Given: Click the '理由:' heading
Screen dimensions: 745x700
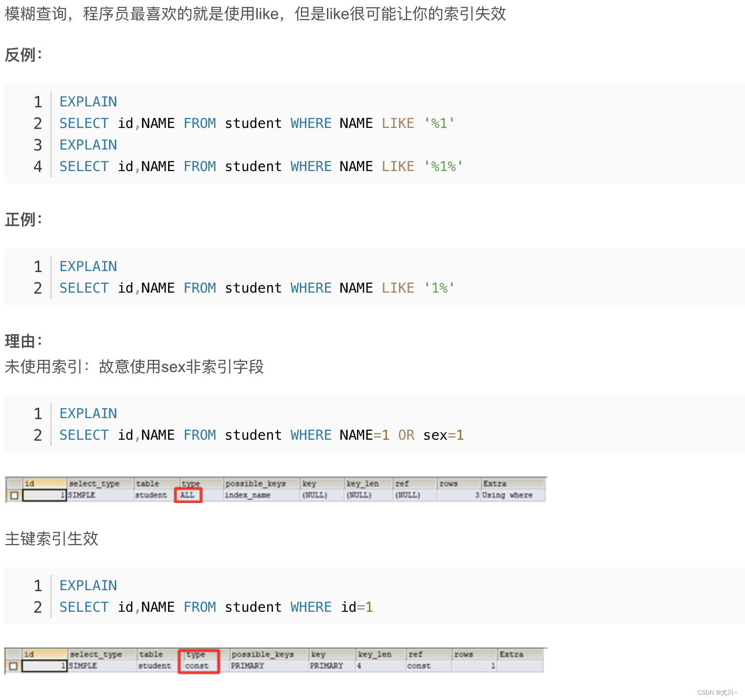Looking at the screenshot, I should coord(24,341).
